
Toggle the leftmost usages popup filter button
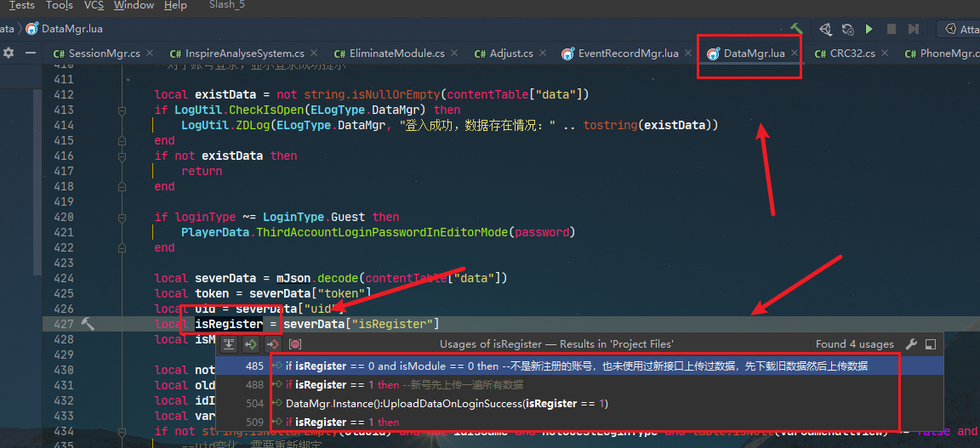point(230,344)
